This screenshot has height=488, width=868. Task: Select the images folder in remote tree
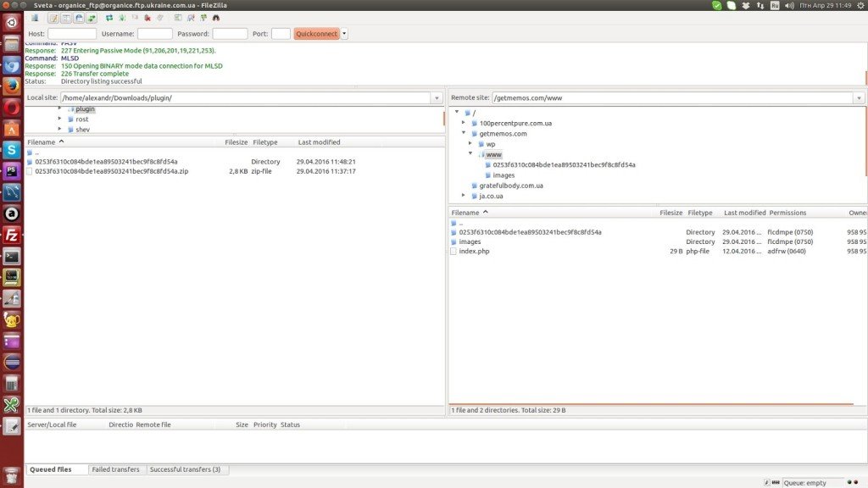tap(504, 175)
